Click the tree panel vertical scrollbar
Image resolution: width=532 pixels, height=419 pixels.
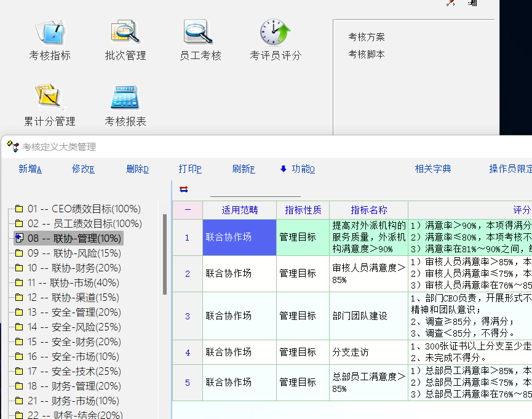pyautogui.click(x=164, y=252)
